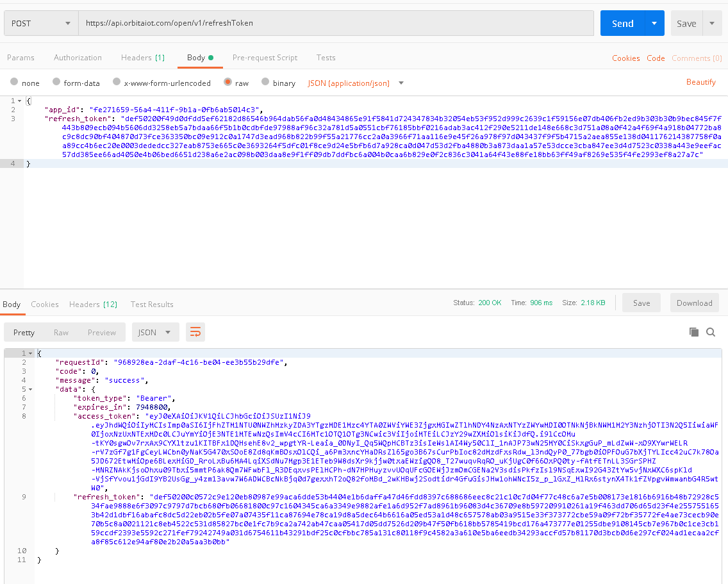728x584 pixels.
Task: Open the response JSON format dropdown
Action: pyautogui.click(x=155, y=332)
